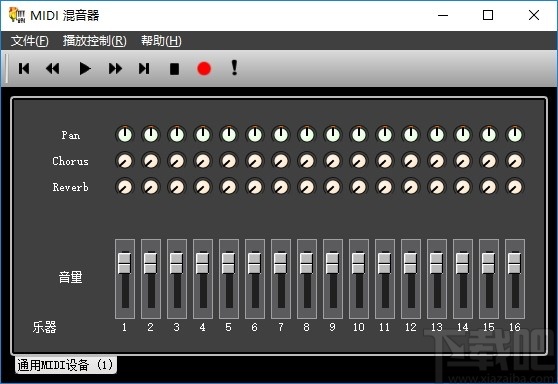Click the Reverb knob for channel 10
Image resolution: width=558 pixels, height=384 pixels.
click(x=359, y=187)
